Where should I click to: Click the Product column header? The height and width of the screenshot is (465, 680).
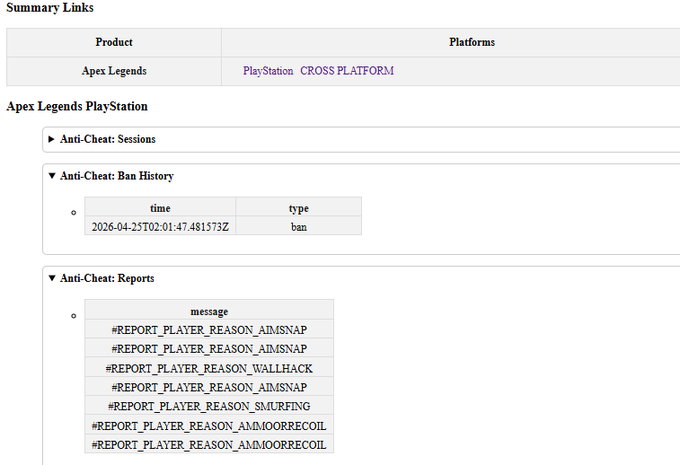click(114, 43)
